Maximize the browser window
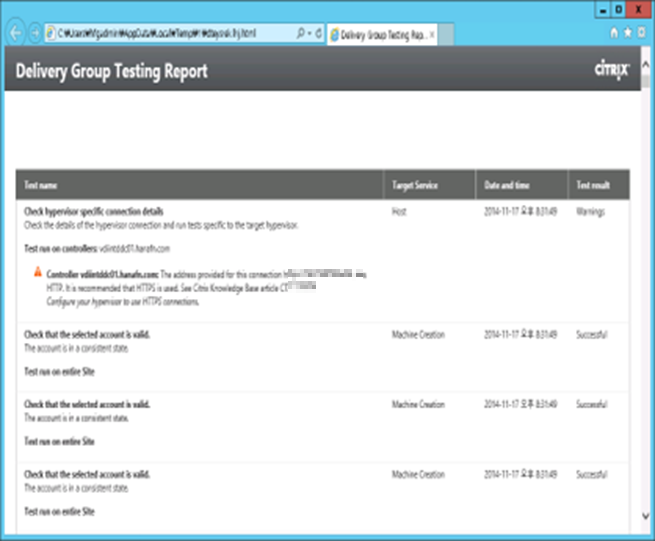The width and height of the screenshot is (655, 541). [x=619, y=10]
